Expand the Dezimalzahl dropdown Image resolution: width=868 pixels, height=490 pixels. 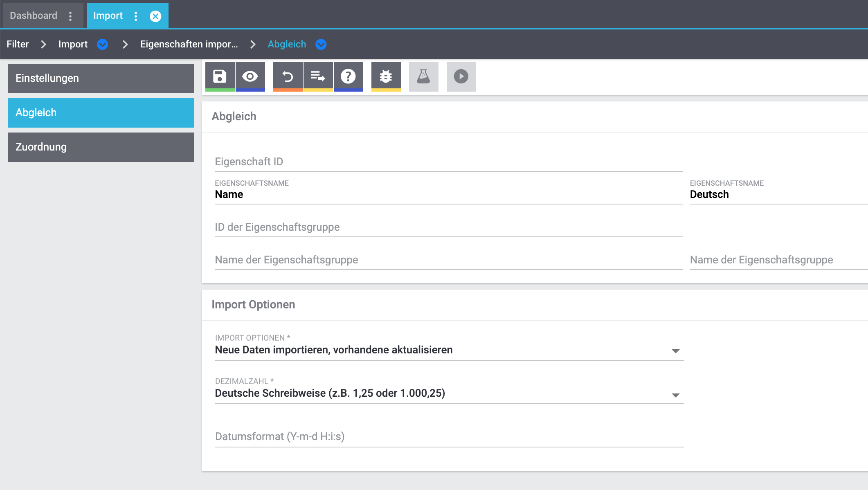(x=675, y=395)
